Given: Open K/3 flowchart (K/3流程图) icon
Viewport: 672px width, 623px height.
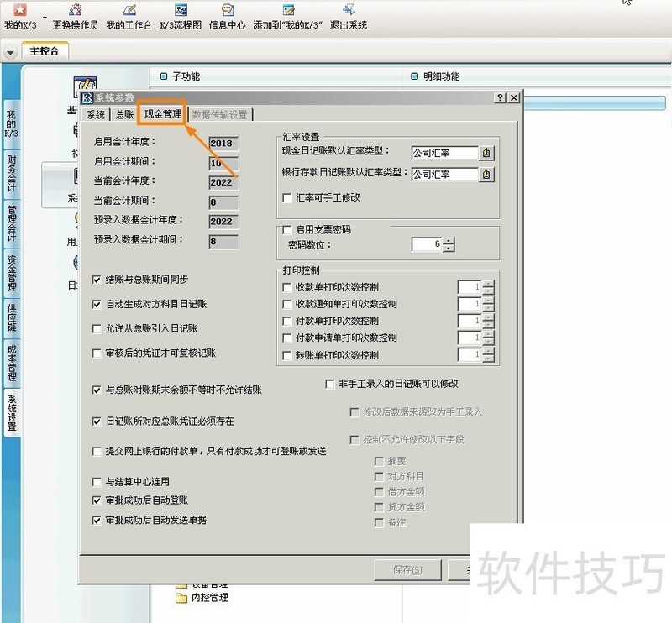Looking at the screenshot, I should pyautogui.click(x=181, y=10).
